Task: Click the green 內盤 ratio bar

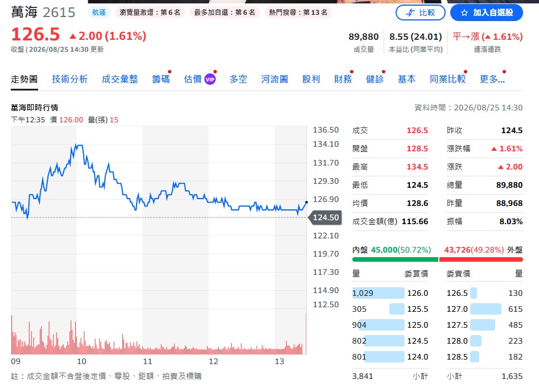Action: [x=396, y=259]
